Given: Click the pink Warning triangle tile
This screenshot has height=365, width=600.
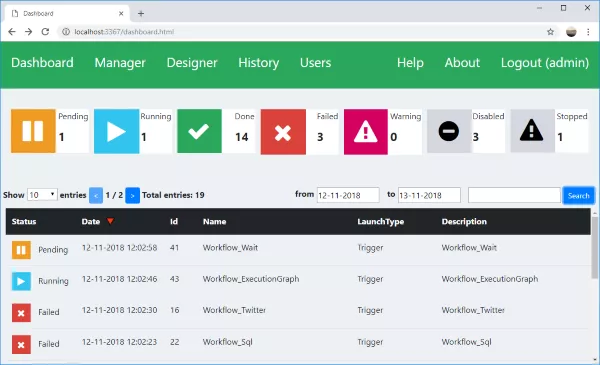Looking at the screenshot, I should click(x=366, y=132).
